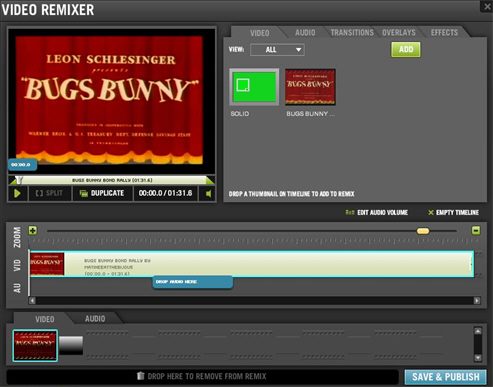Click the trash icon in the remove bar
Image resolution: width=493 pixels, height=387 pixels.
(141, 376)
